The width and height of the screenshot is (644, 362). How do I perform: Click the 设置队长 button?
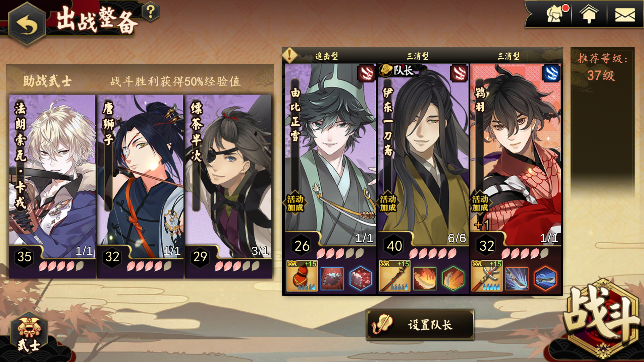[x=420, y=325]
